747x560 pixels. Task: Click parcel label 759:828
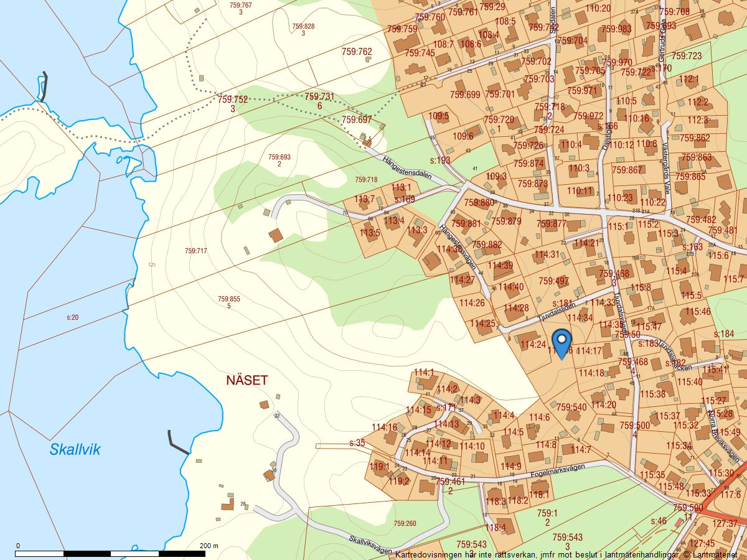(x=303, y=26)
